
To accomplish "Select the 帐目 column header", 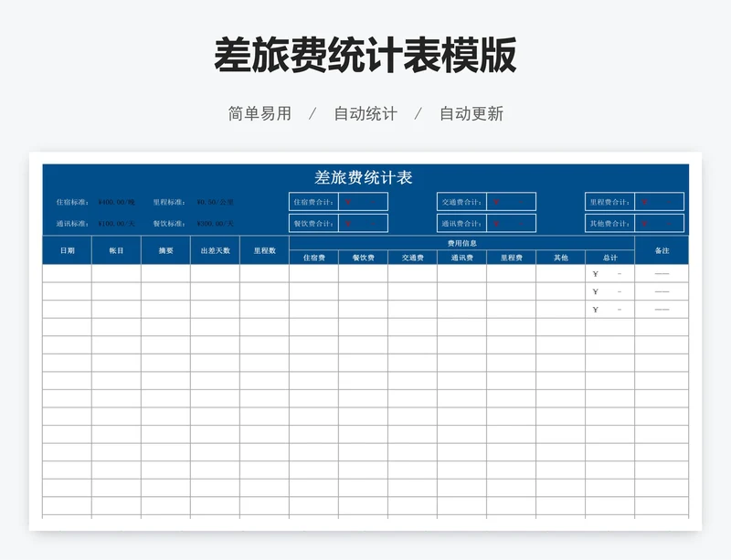I will [117, 250].
